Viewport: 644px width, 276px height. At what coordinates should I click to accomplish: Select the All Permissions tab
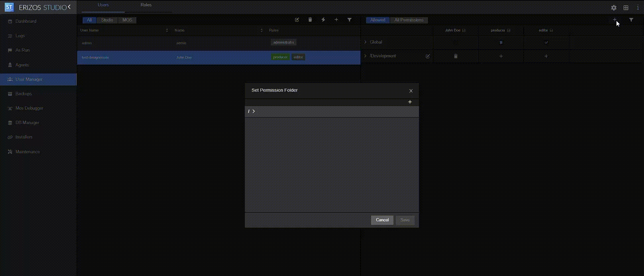click(409, 20)
